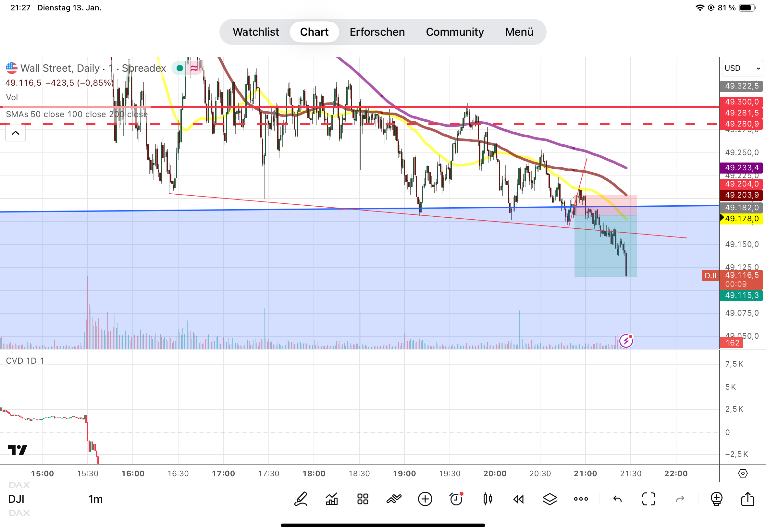Open the lightbulb ideas icon
Image resolution: width=766 pixels, height=532 pixels.
click(x=716, y=499)
